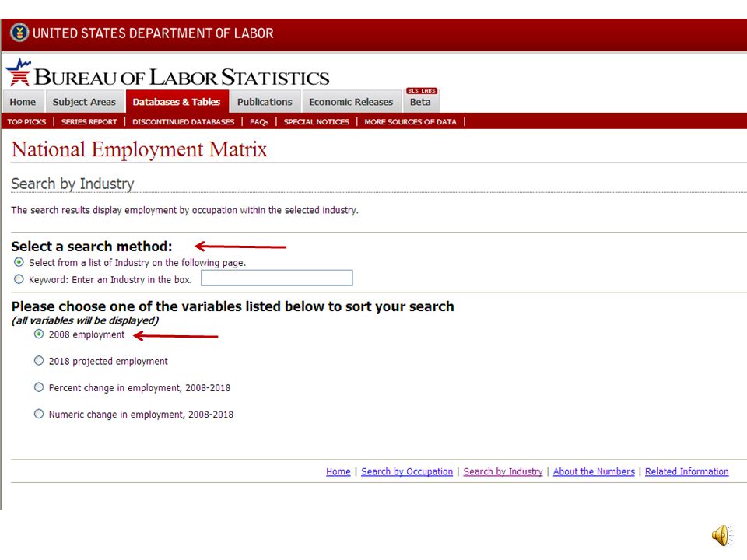Click Bureau of Labor Statistics title
The image size is (747, 560).
(181, 77)
